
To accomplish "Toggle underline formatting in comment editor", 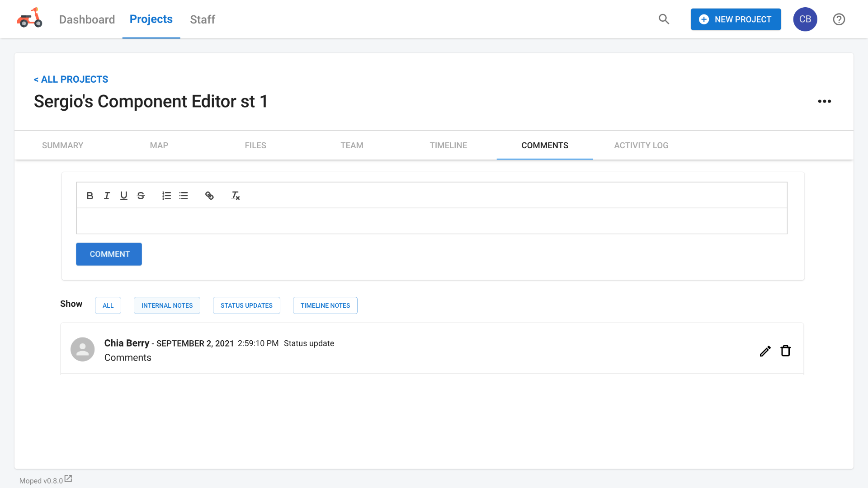I will 124,196.
